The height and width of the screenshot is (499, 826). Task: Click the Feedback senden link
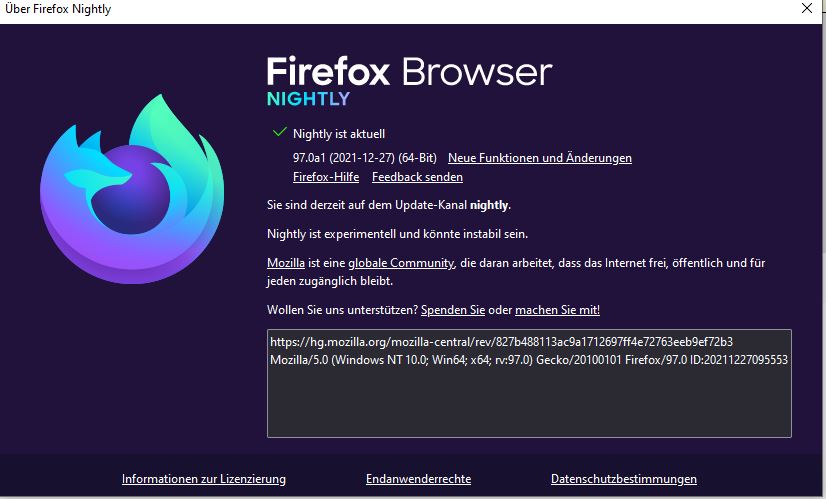(417, 177)
